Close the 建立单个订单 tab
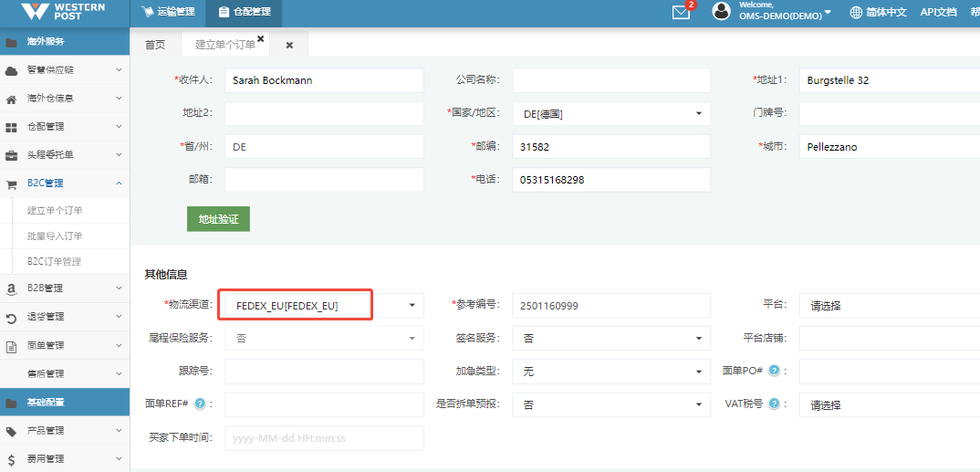980x472 pixels. pos(261,38)
